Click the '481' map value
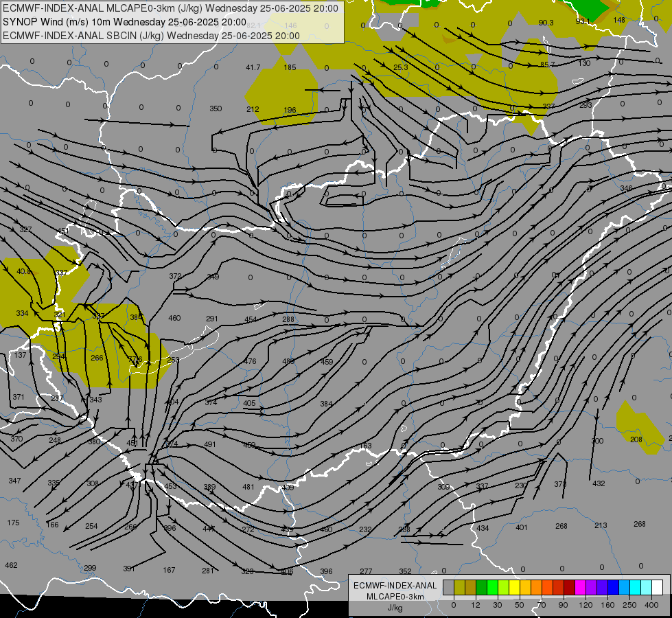672x618 pixels. pyautogui.click(x=248, y=487)
